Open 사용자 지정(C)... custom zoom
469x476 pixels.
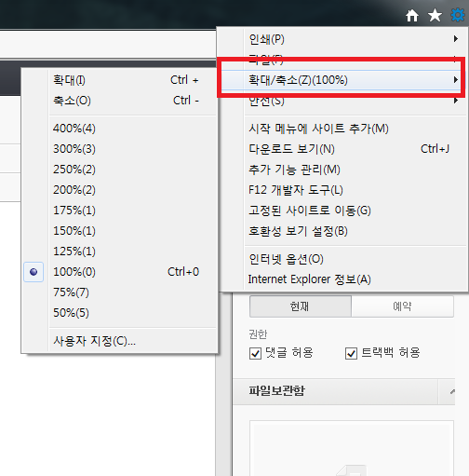click(x=119, y=341)
